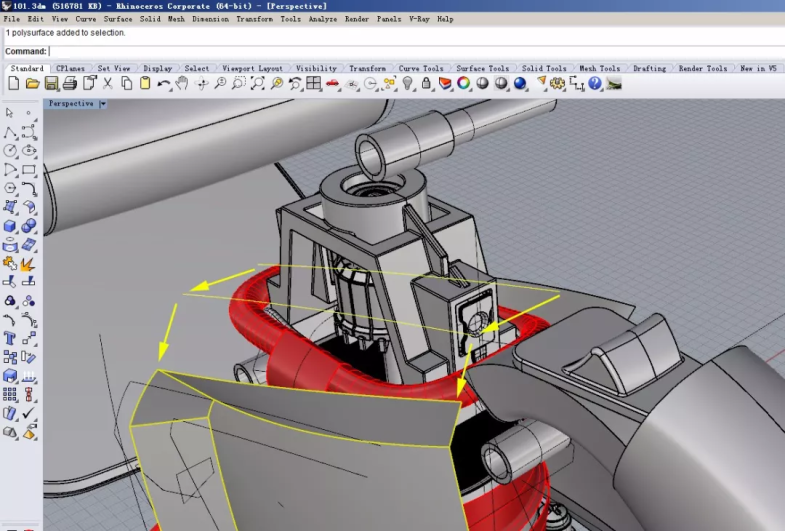Select the Text object tool
The width and height of the screenshot is (785, 531).
click(x=11, y=339)
